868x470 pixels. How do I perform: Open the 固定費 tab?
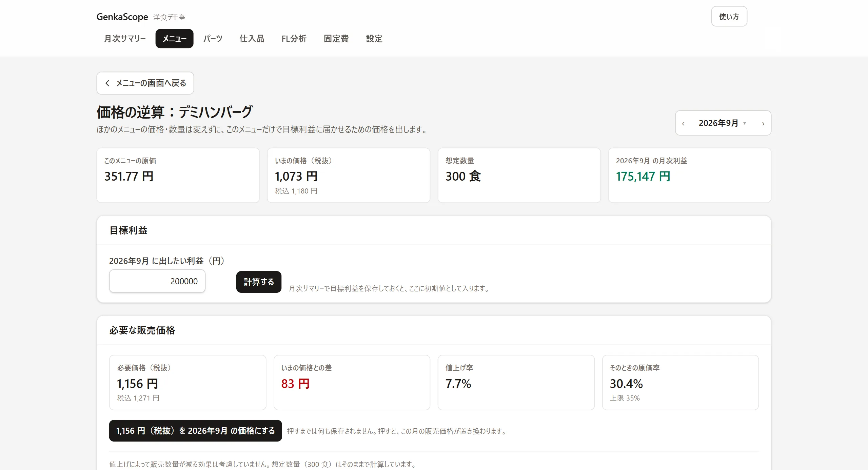pyautogui.click(x=336, y=39)
